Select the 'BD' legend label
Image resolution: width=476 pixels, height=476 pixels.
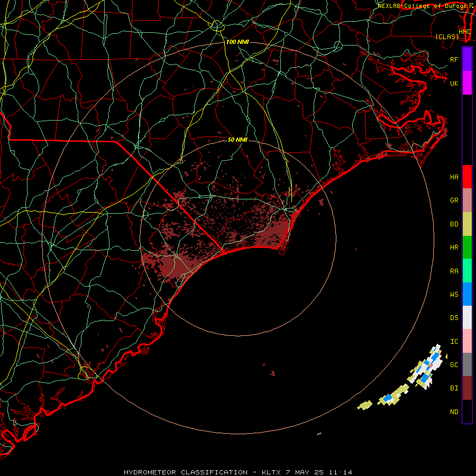[454, 224]
